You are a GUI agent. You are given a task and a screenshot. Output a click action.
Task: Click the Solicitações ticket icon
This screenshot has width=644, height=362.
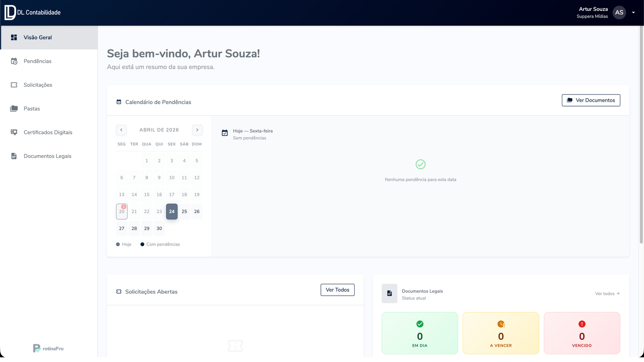[x=14, y=85]
